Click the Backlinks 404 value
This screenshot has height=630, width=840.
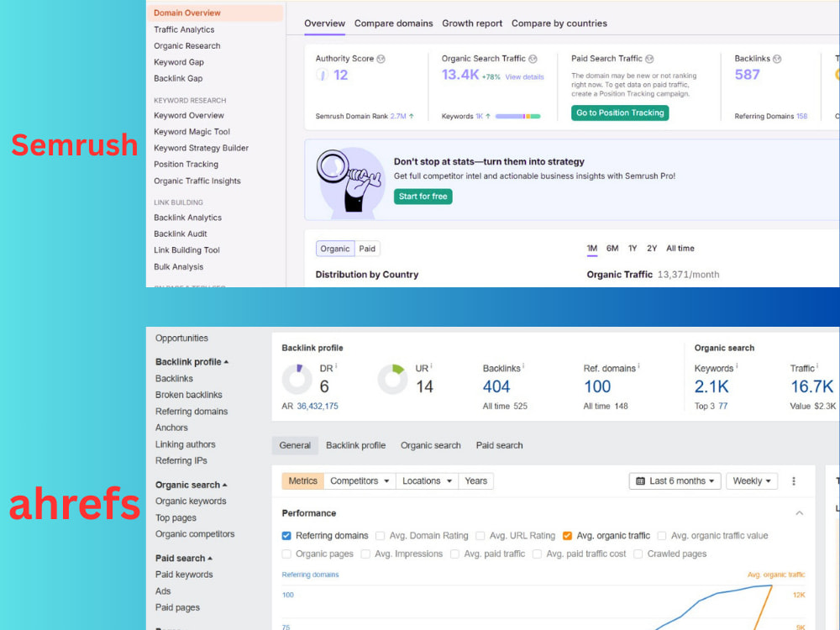click(x=496, y=386)
